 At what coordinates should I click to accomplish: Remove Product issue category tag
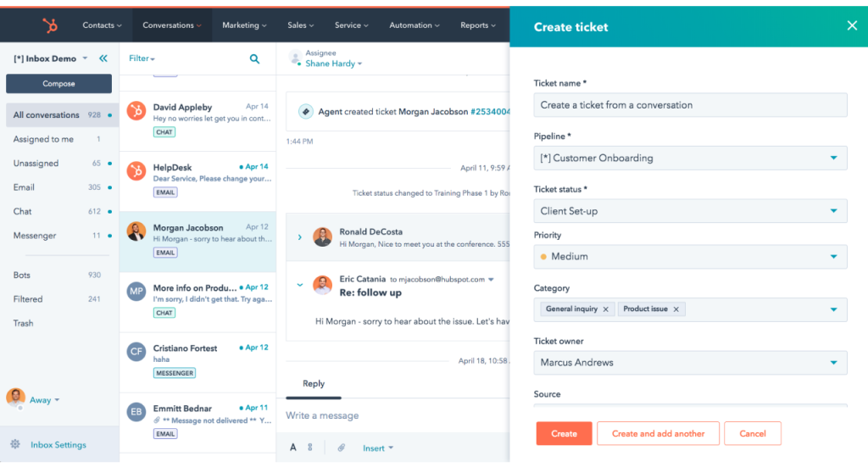676,309
